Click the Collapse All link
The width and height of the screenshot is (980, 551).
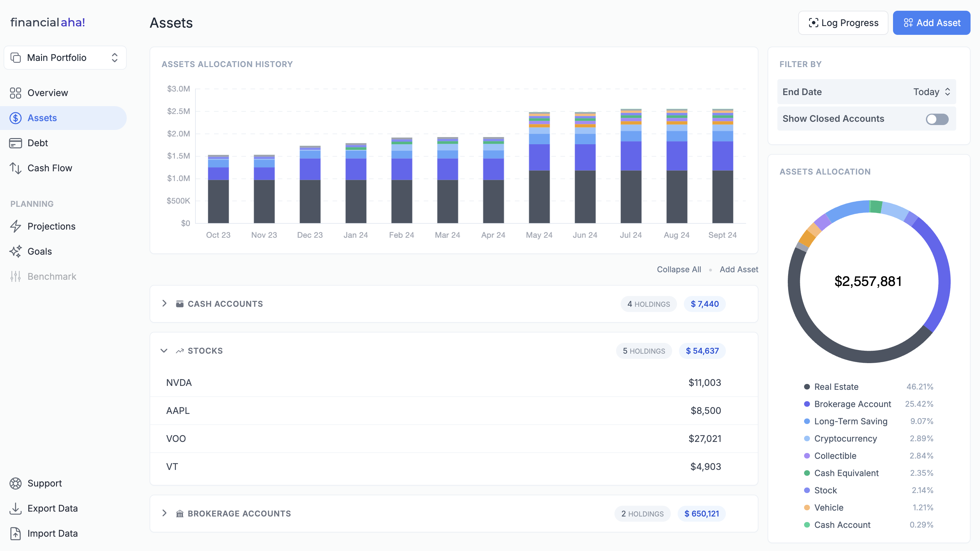[678, 269]
